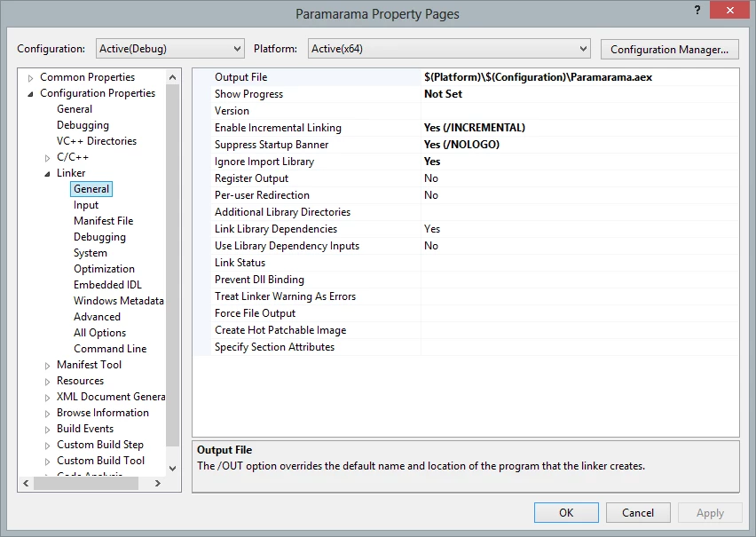The image size is (756, 537).
Task: Click the tree scrollbar up arrow
Action: pos(173,77)
